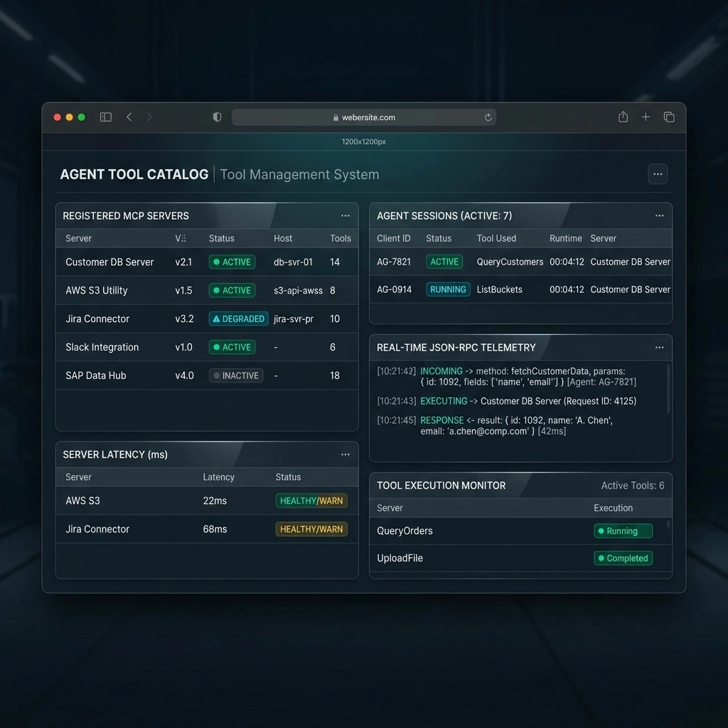The height and width of the screenshot is (728, 728).
Task: Click the Active Tools: 6 label
Action: coord(632,485)
